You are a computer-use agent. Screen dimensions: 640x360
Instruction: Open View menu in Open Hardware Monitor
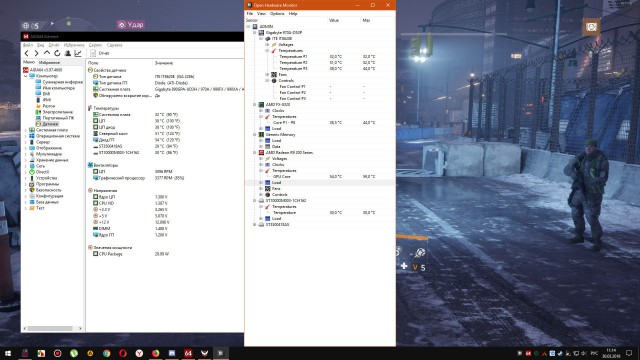point(261,13)
